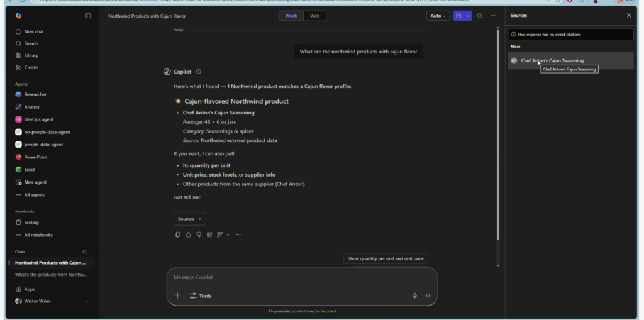Close the Sources panel

pyautogui.click(x=629, y=16)
